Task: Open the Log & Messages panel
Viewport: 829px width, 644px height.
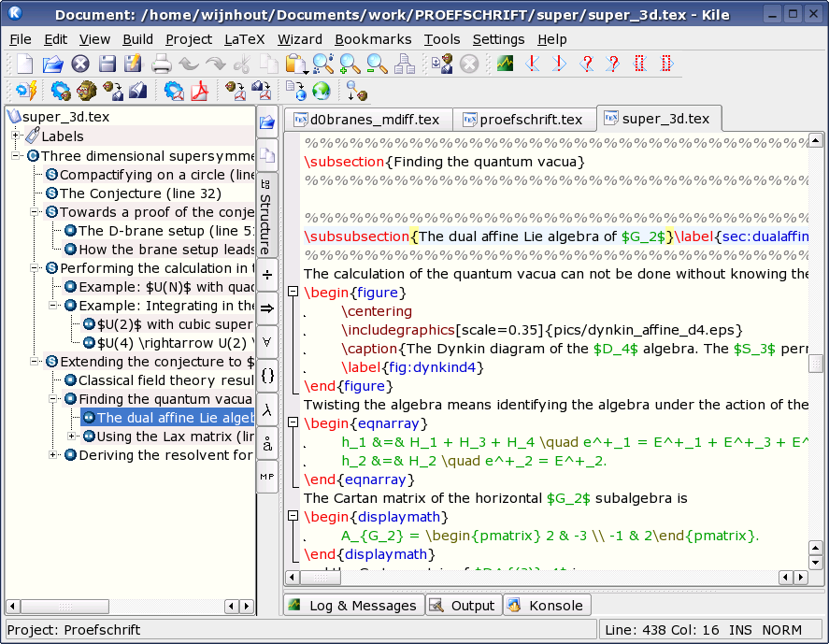Action: (354, 606)
